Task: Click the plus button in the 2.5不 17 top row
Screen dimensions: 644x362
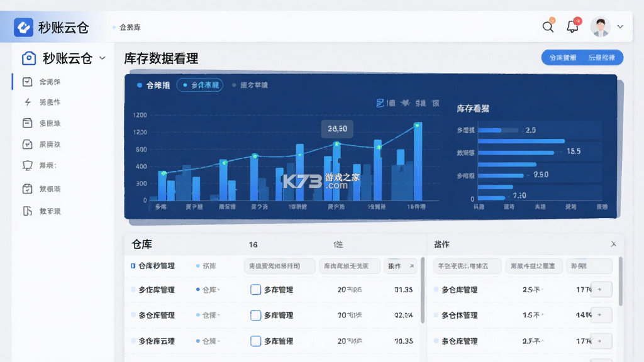Action: click(601, 289)
